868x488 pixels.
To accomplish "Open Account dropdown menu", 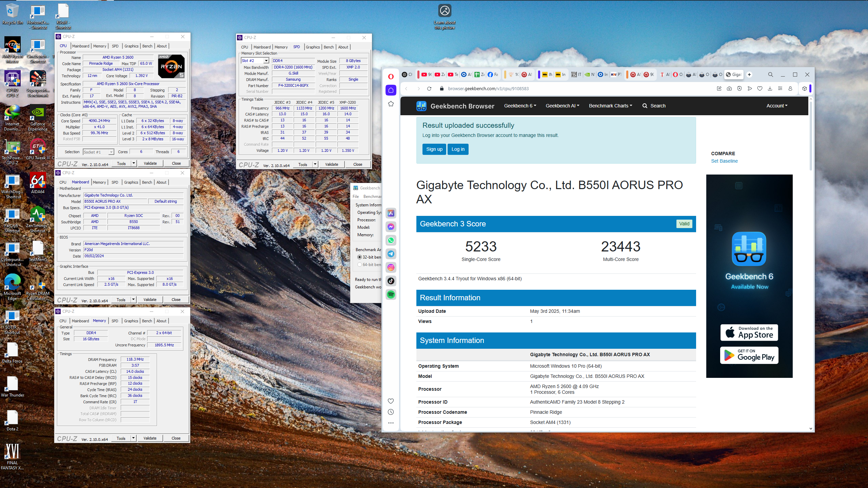I will (777, 106).
